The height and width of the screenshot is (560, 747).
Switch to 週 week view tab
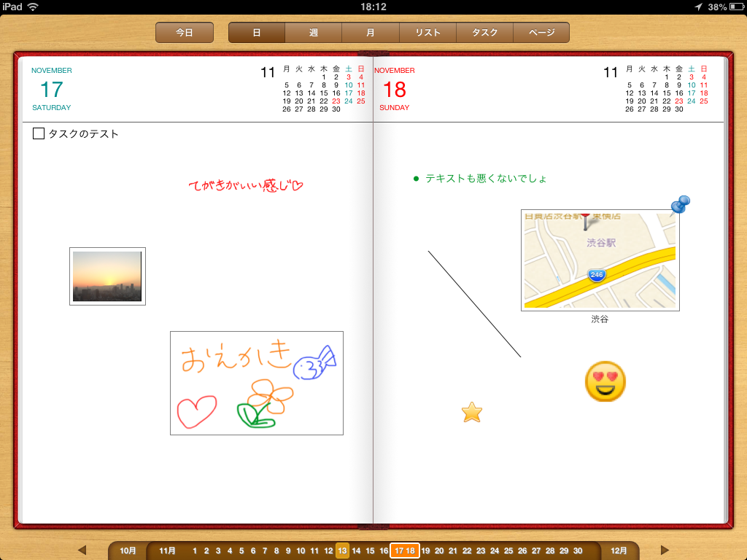coord(314,33)
